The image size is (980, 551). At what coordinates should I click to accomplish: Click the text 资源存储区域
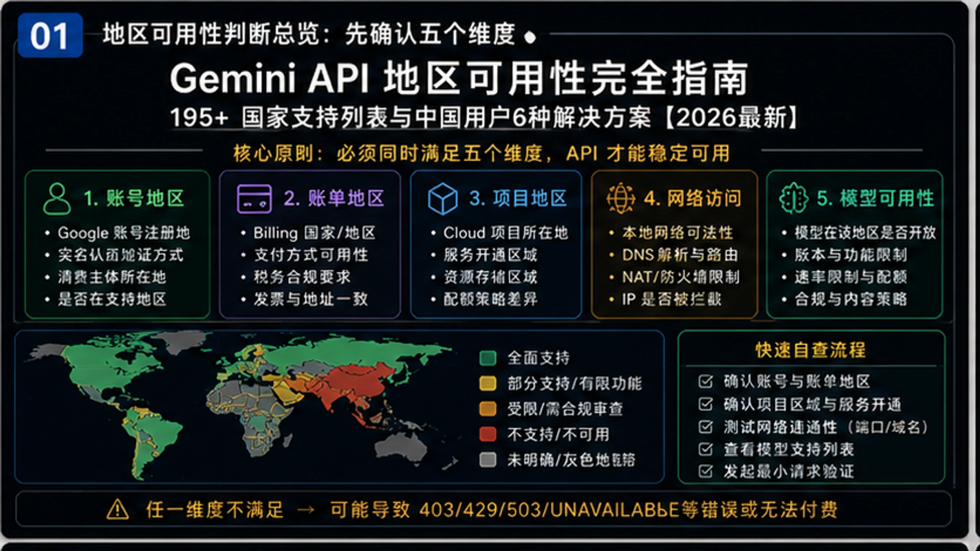click(490, 277)
